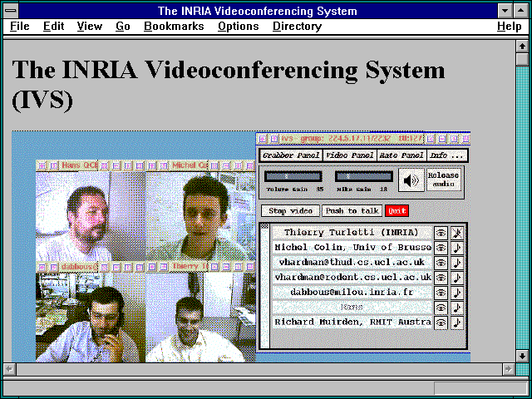
Task: Click the music note icon in the faint unreadable-name row
Action: pos(457,308)
